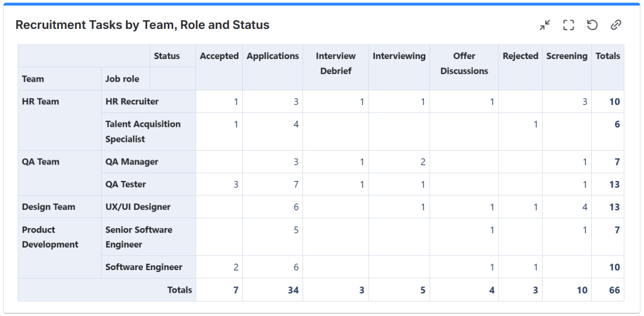Click the refresh icon
644x316 pixels.
(x=592, y=25)
